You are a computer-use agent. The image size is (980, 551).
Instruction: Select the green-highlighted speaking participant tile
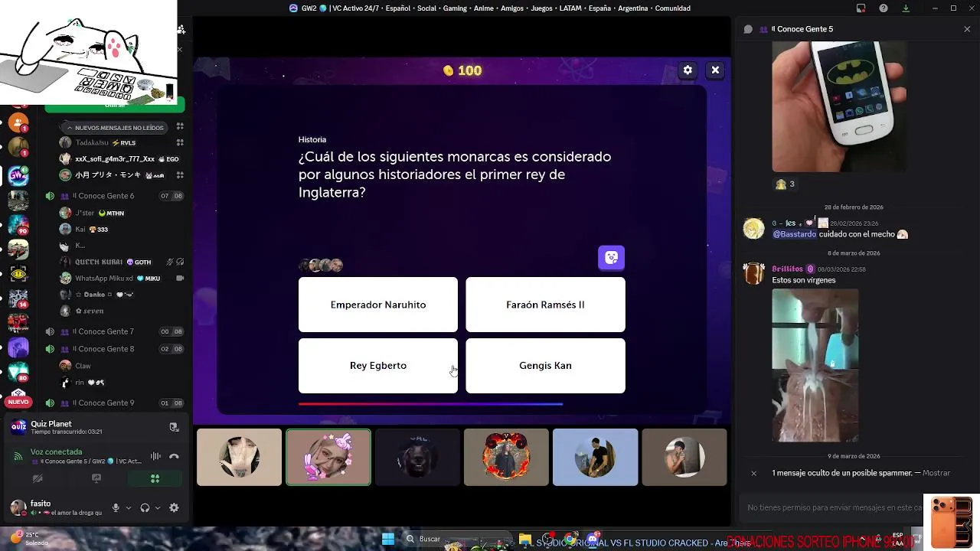[x=328, y=457]
